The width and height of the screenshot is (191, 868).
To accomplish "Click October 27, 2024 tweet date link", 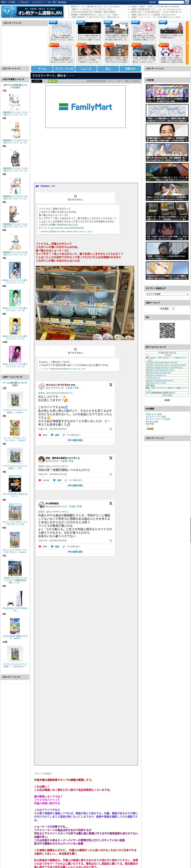I will [85, 231].
